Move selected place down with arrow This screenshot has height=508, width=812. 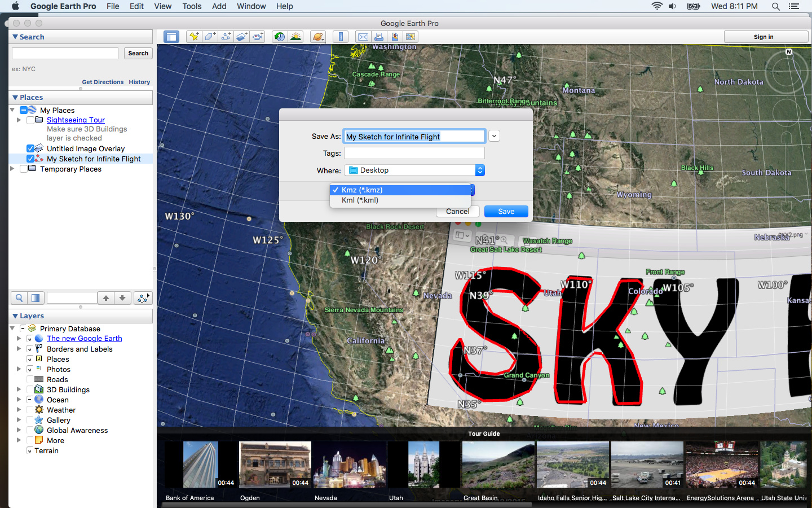pos(122,298)
